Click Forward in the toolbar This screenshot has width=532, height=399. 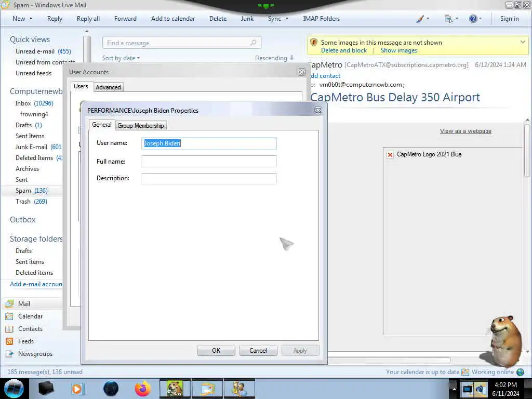[125, 19]
